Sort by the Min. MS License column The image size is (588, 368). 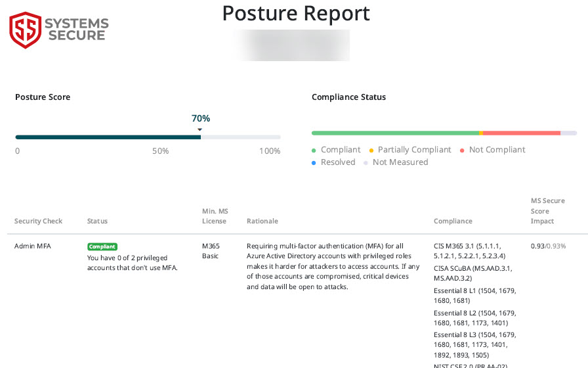pos(215,216)
